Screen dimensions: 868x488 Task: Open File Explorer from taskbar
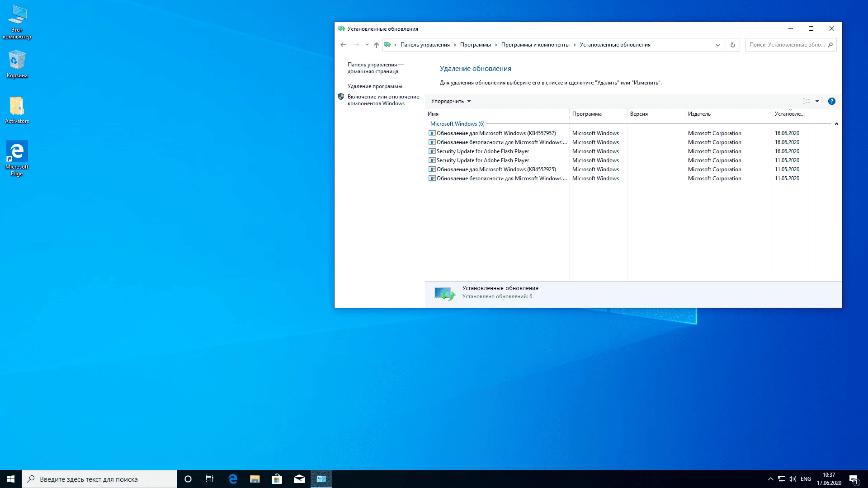[255, 479]
